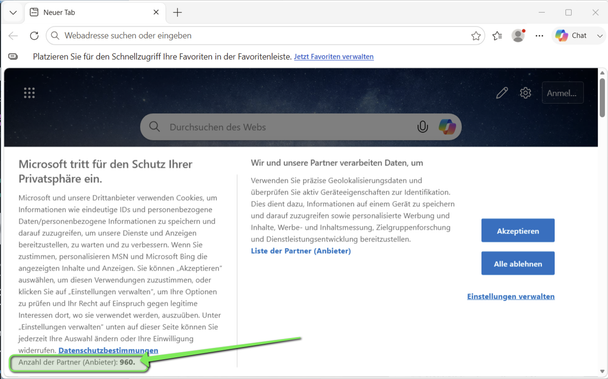Open the tab search chevron dropdown

[x=13, y=12]
